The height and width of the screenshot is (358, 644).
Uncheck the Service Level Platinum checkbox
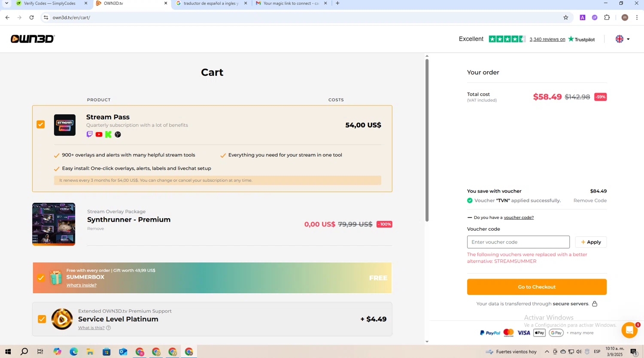[42, 319]
